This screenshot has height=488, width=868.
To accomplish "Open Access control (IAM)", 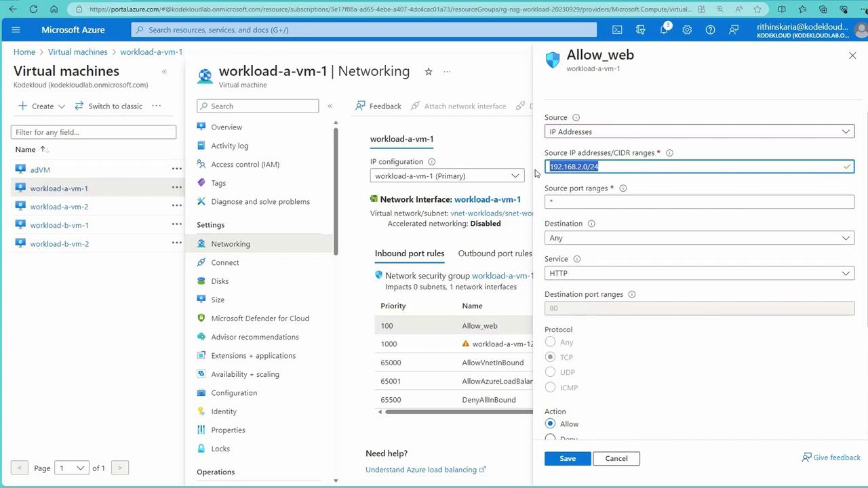I will (245, 164).
